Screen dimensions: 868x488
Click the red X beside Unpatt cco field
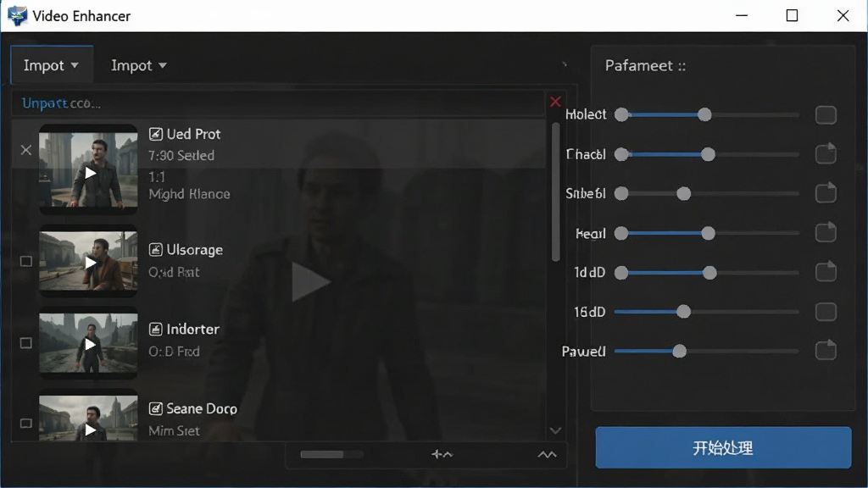(555, 102)
